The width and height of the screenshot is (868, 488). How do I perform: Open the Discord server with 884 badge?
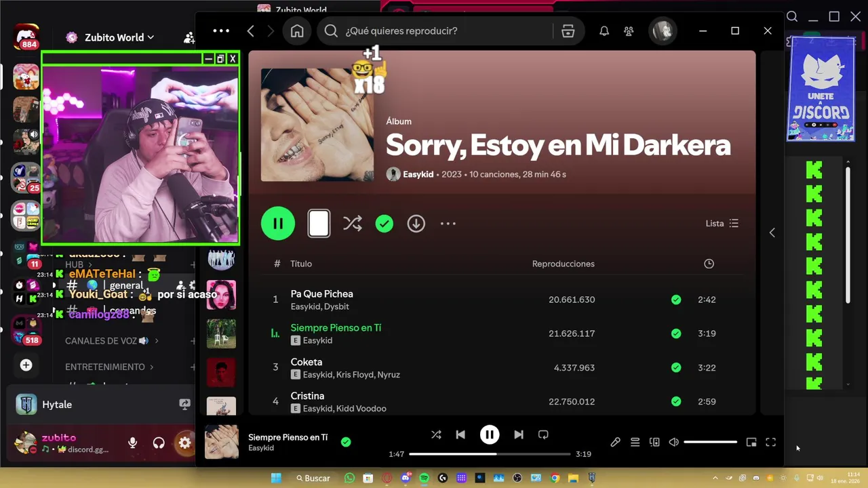[x=27, y=37]
